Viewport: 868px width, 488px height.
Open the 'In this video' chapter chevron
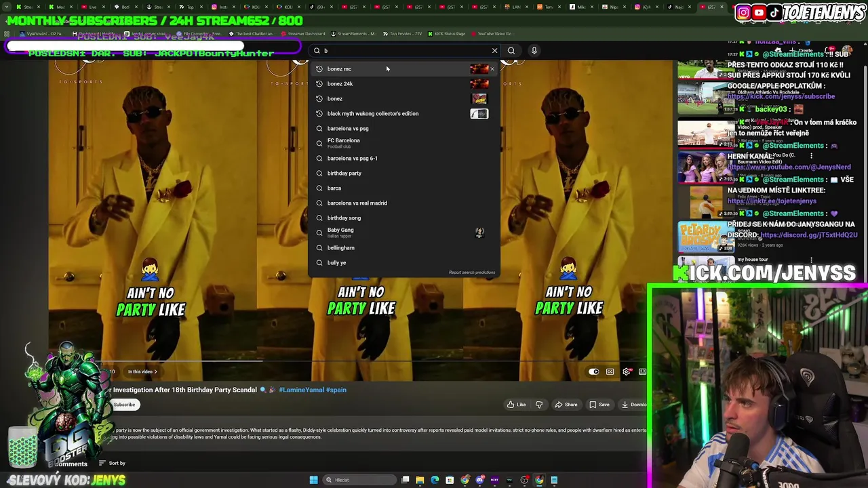tap(155, 371)
